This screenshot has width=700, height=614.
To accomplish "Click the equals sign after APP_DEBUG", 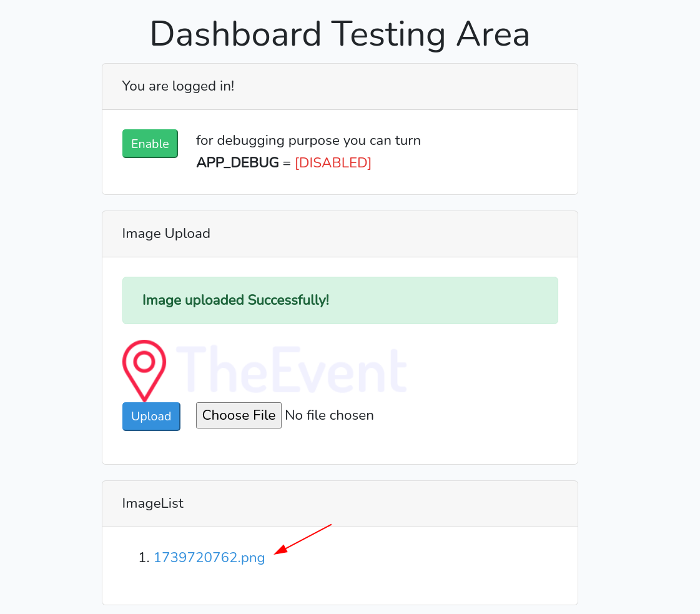I will coord(287,163).
